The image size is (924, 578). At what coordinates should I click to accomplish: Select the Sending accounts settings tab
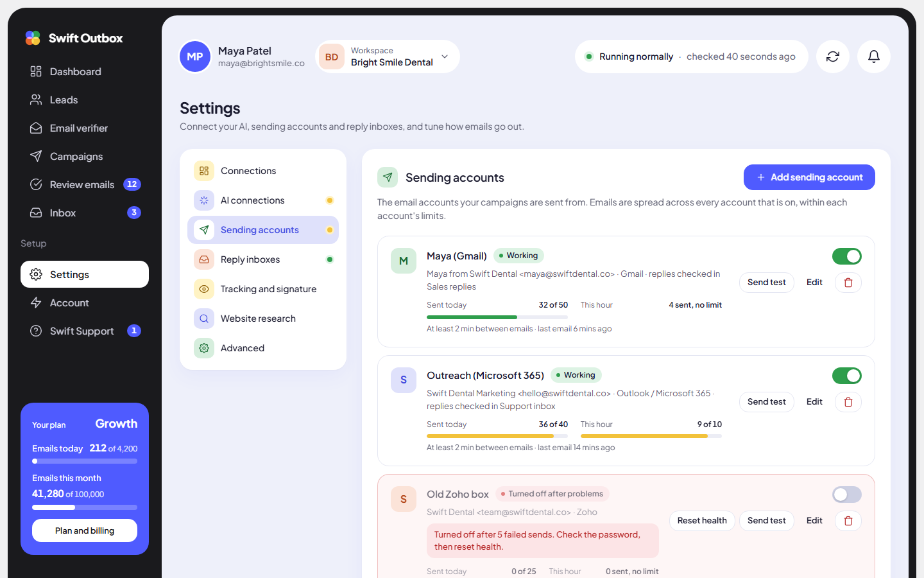click(263, 230)
